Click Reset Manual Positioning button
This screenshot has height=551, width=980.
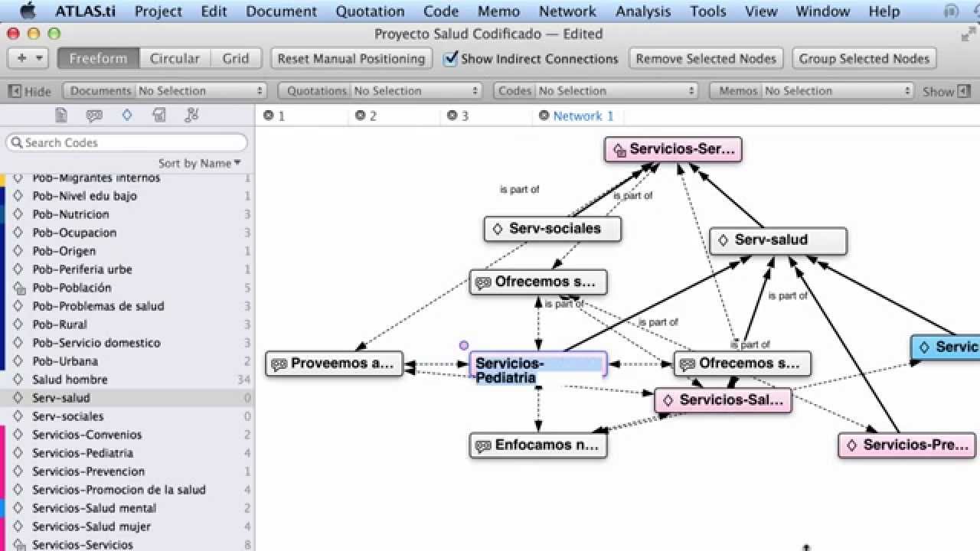(x=351, y=58)
